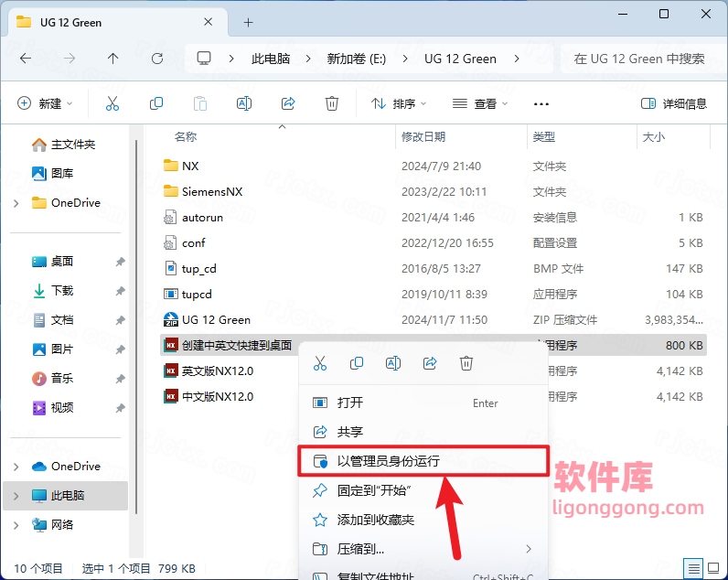Open a new tab with the plus button
The image size is (728, 580).
(249, 22)
